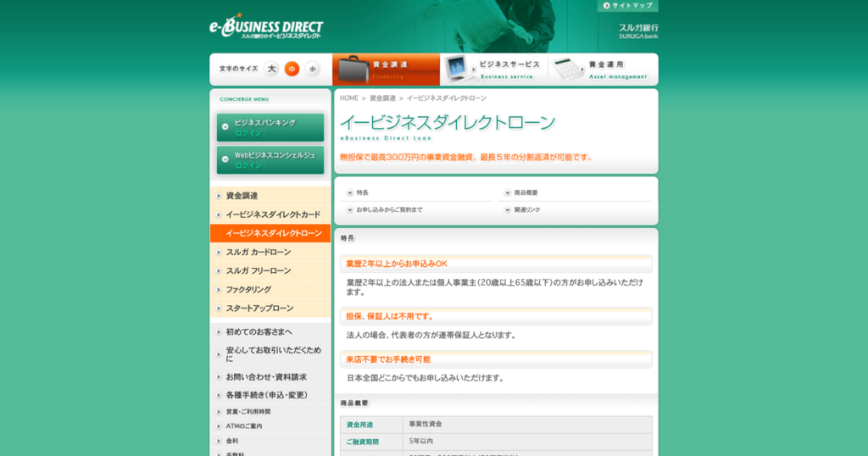Click the スルガ銀行 SURUGA bank logo
868x456 pixels.
pos(638,31)
